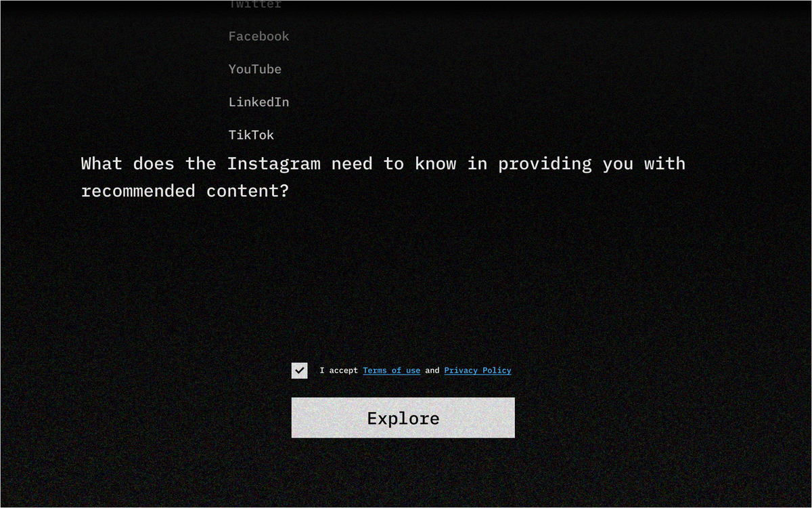Viewport: 812px width, 508px height.
Task: Click the Instagram recommended content question text
Action: pyautogui.click(x=383, y=177)
